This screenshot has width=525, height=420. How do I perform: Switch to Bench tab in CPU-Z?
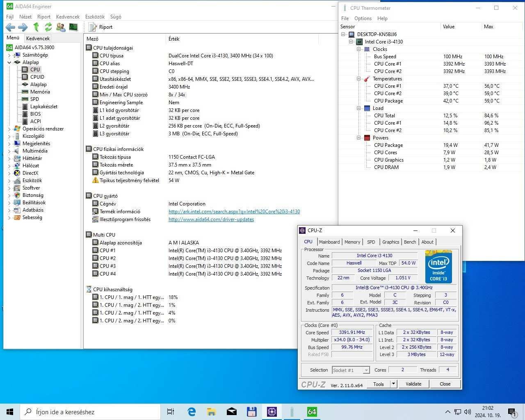pyautogui.click(x=410, y=242)
